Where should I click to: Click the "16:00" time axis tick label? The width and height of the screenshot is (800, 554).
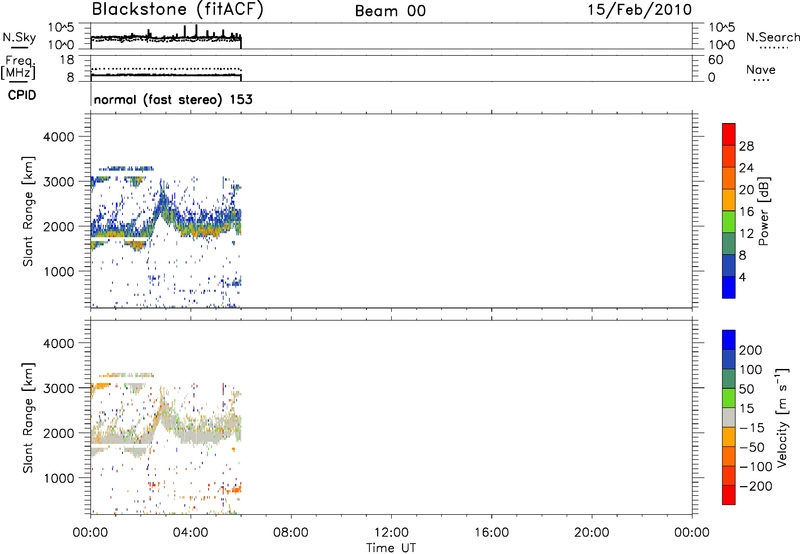click(x=491, y=533)
